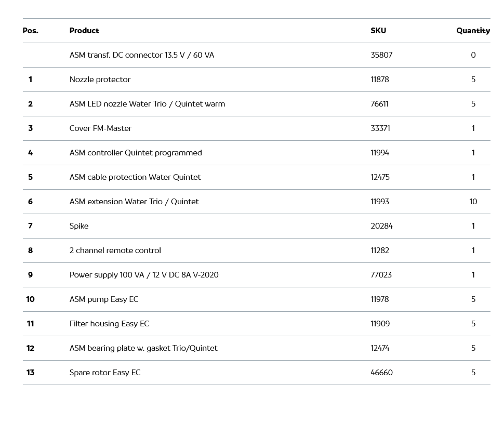Click the Cover FM-Master product name
Image resolution: width=504 pixels, height=423 pixels.
100,128
